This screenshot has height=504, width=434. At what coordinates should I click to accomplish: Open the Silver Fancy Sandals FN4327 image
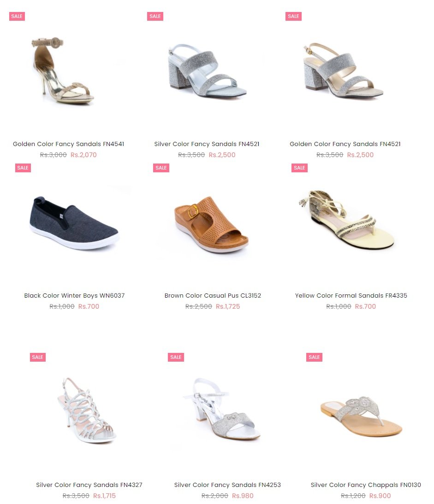click(x=87, y=410)
